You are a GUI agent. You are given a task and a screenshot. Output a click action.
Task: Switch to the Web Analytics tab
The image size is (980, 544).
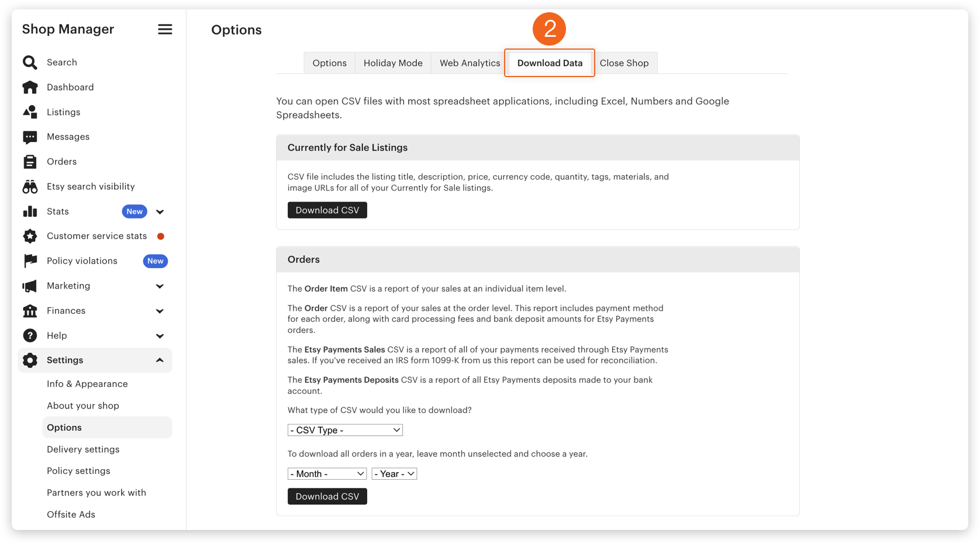tap(470, 63)
